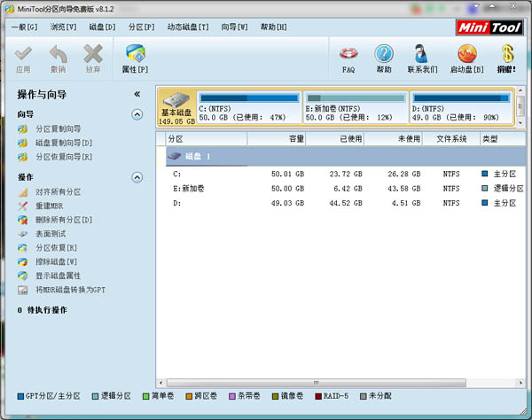Launch 分区复制向导 partition copy wizard
The height and width of the screenshot is (420, 532).
[x=58, y=128]
